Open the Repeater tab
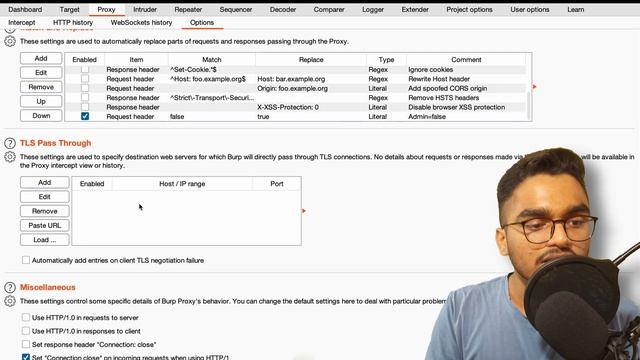Viewport: 640px width, 360px height. tap(188, 9)
